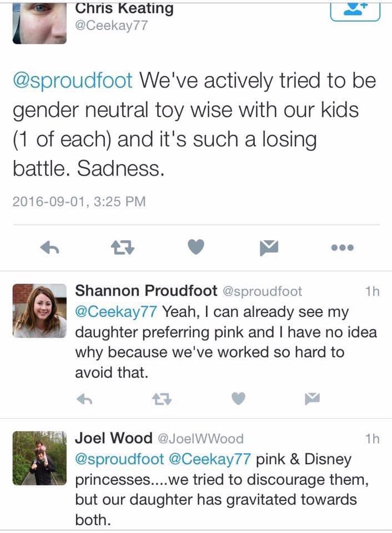
Task: Reply to Chris Keating's main tweet
Action: coord(50,248)
